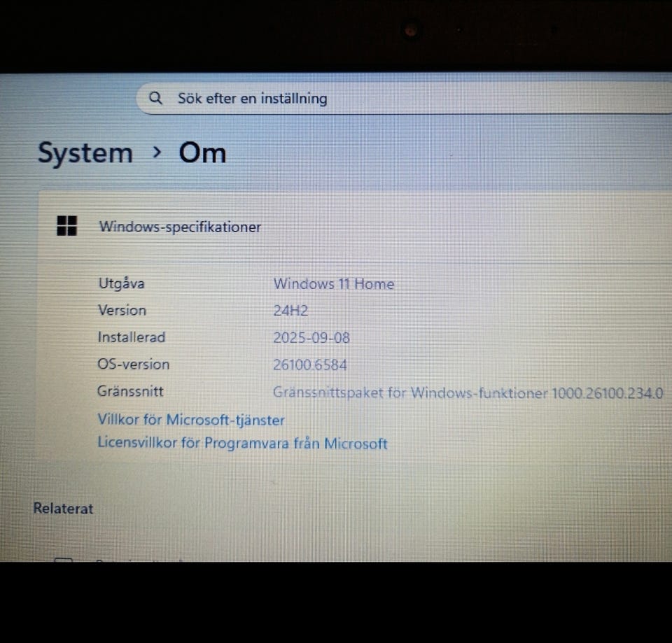Click the 'Relaterat' heading
Screen dimensions: 672x643
(64, 509)
